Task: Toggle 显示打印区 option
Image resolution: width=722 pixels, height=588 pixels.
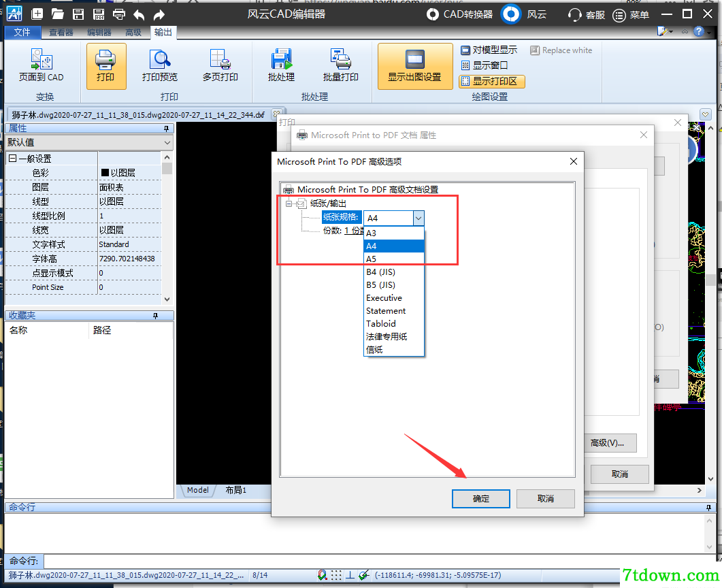Action: [492, 82]
